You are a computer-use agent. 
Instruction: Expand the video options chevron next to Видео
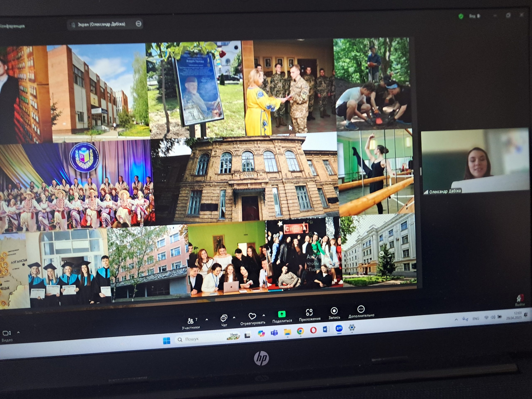(x=18, y=333)
